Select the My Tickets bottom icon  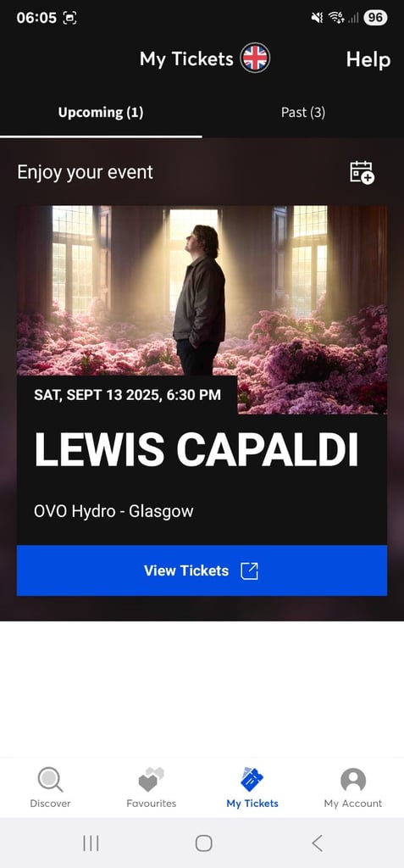(252, 787)
